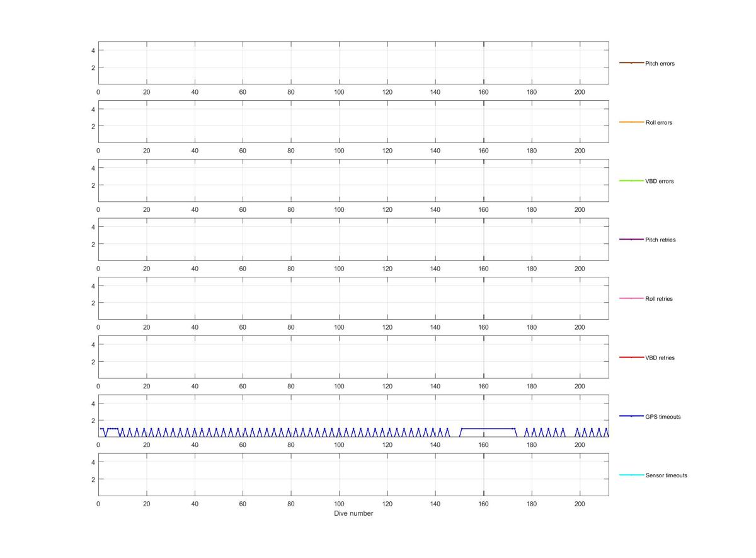756x558 pixels.
Task: Click the VBD retries legend label
Action: pos(660,358)
